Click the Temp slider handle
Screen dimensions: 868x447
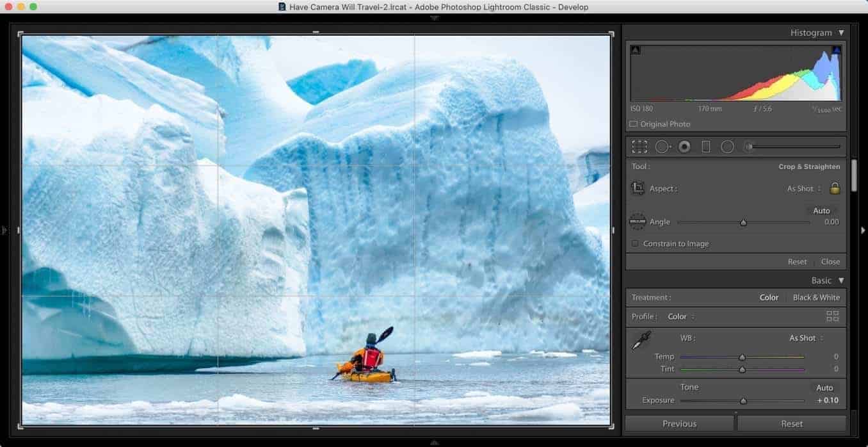pos(742,357)
